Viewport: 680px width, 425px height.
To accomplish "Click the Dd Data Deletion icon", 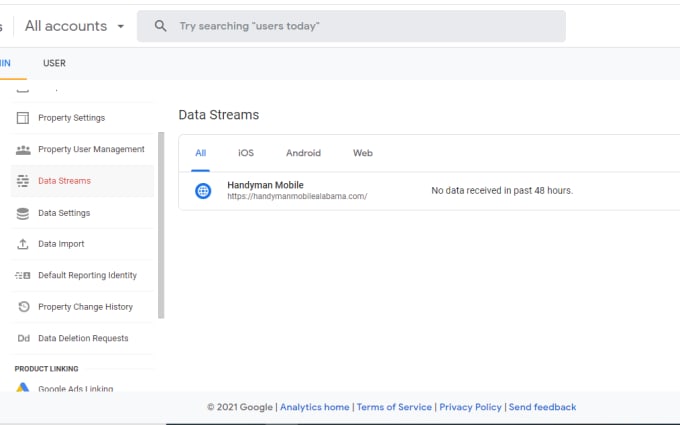I will tap(23, 338).
